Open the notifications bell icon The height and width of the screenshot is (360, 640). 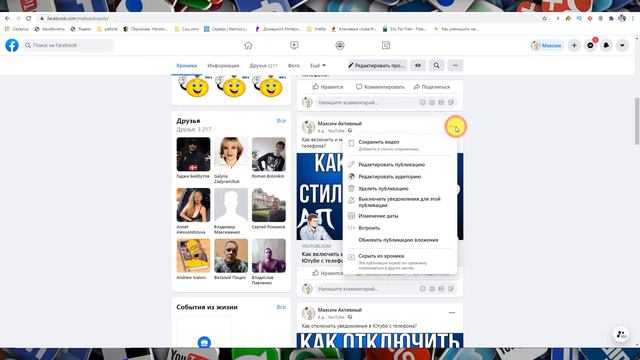[606, 45]
